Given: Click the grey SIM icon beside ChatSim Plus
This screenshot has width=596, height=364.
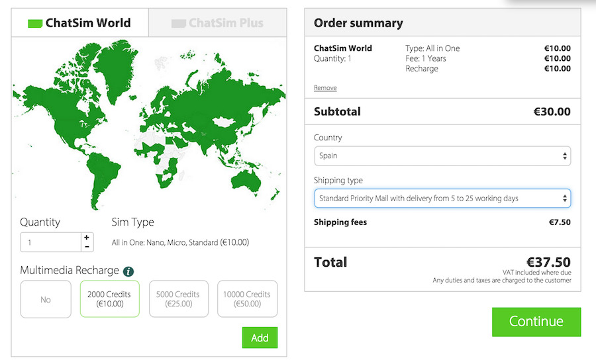Looking at the screenshot, I should [x=178, y=23].
